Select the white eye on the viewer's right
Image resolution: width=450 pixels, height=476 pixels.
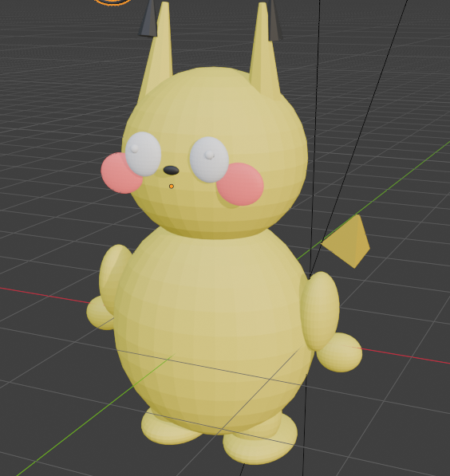(x=209, y=159)
